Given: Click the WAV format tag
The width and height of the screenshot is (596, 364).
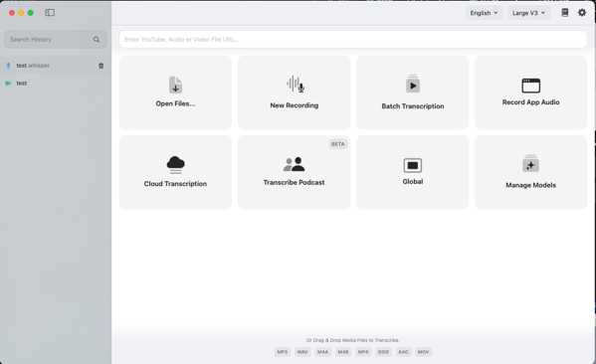Looking at the screenshot, I should tap(302, 352).
